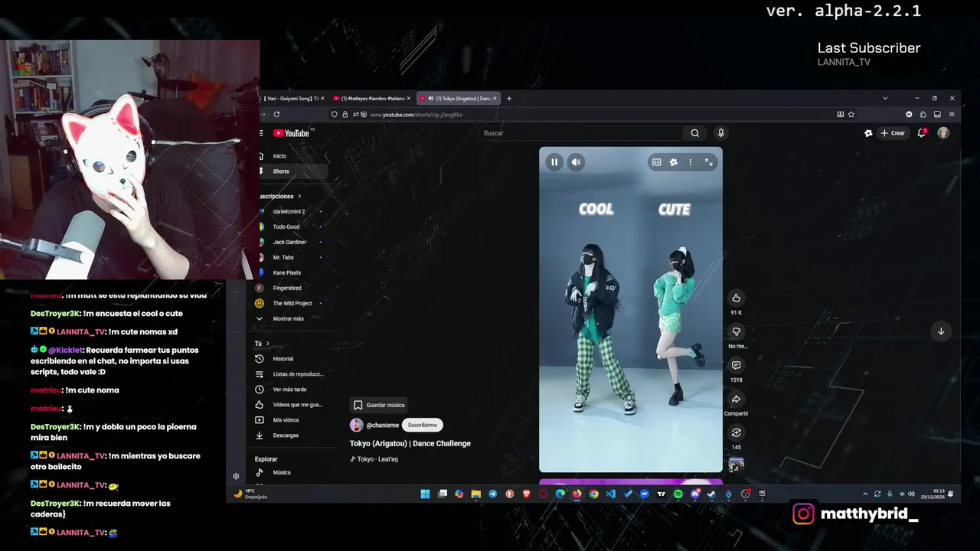Remix this Short
The height and width of the screenshot is (551, 980).
(736, 432)
